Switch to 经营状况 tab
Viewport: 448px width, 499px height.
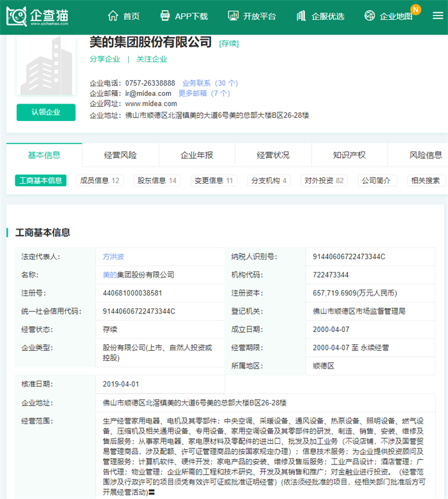[x=273, y=155]
